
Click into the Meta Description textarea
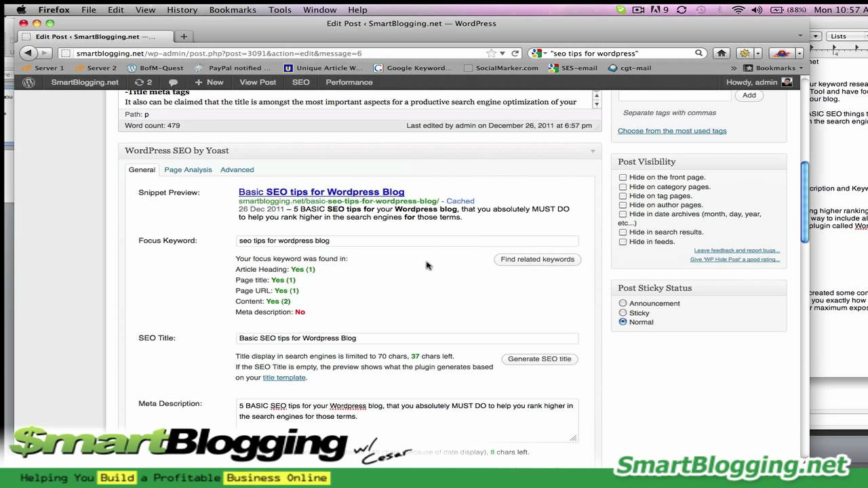pyautogui.click(x=407, y=420)
